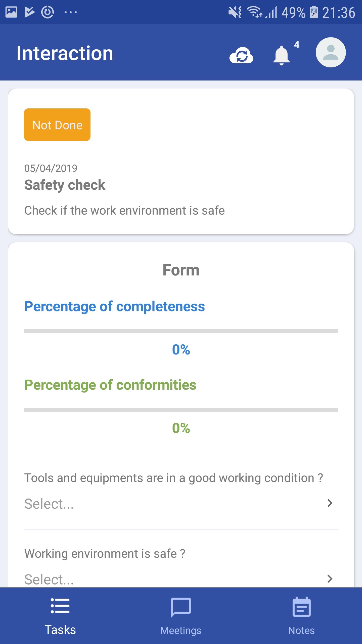Tap chevron beside tools and equipments question
This screenshot has height=644, width=362.
330,503
